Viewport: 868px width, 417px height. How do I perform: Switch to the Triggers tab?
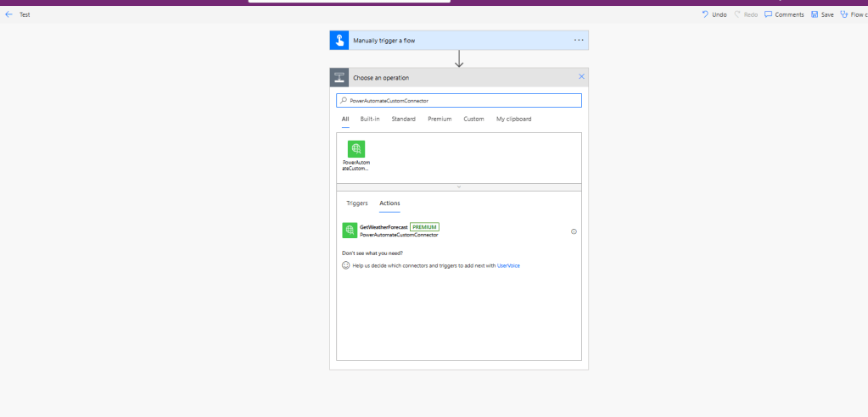[x=357, y=203]
